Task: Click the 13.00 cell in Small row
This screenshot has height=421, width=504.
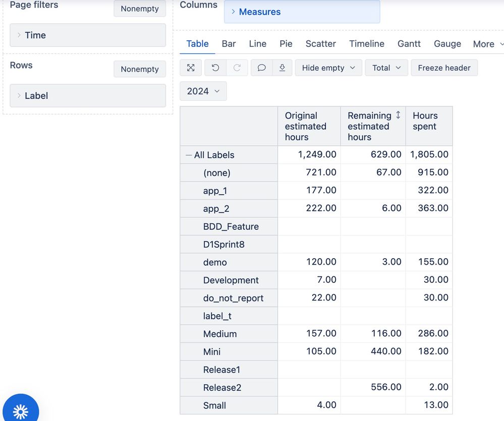Action: click(x=429, y=405)
